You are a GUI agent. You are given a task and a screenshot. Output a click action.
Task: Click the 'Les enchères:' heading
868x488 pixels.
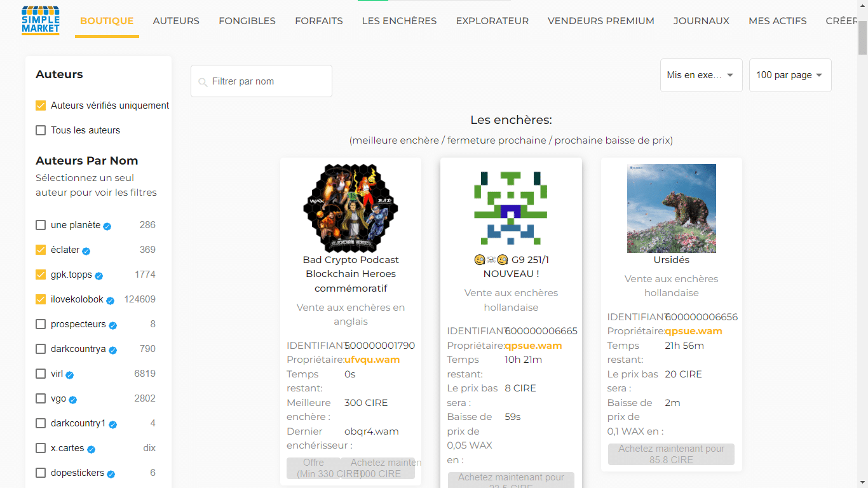[x=511, y=120]
